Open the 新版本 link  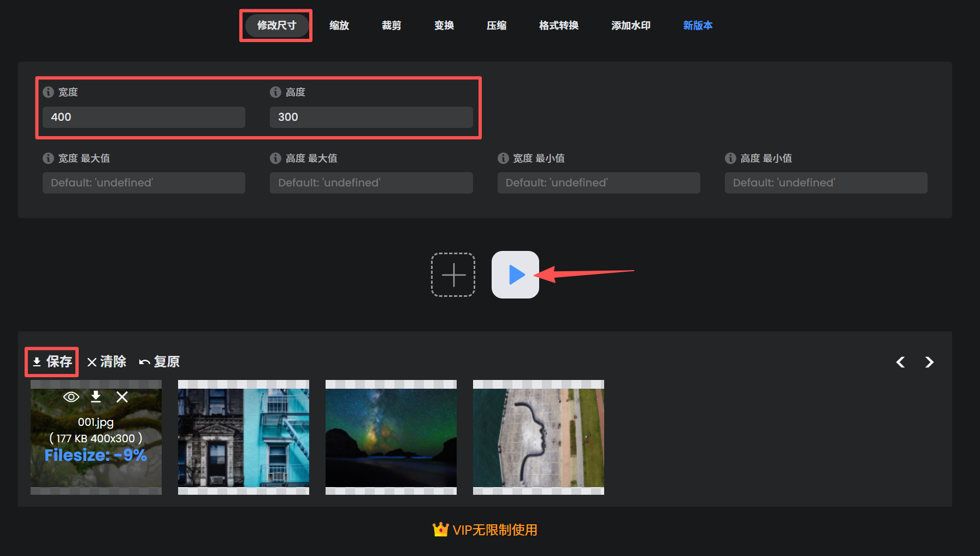pyautogui.click(x=698, y=25)
